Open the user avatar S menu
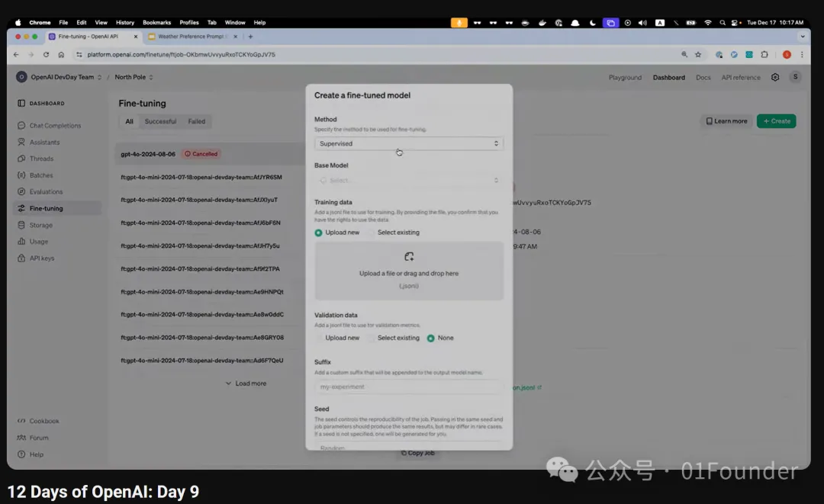The width and height of the screenshot is (824, 504). pos(795,77)
